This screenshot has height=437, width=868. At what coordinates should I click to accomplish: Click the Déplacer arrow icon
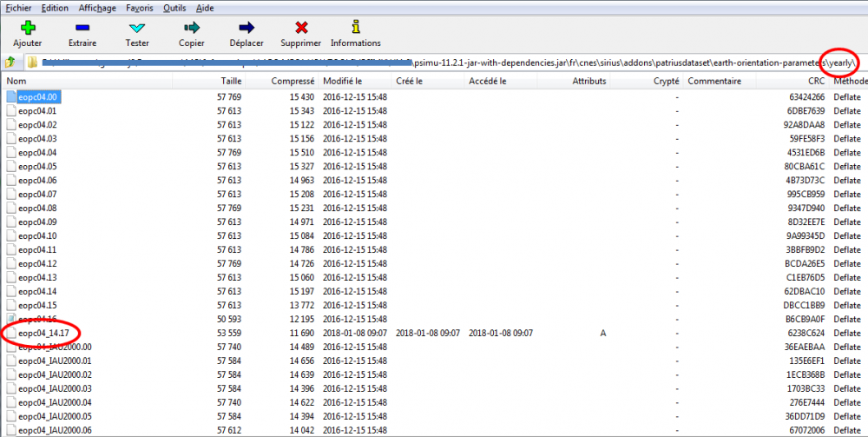(x=246, y=28)
